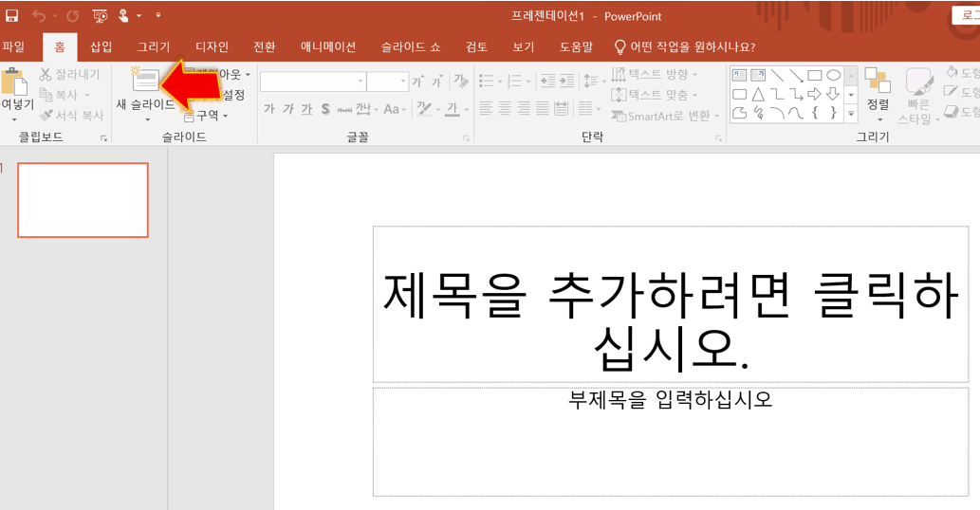Click the 잘라내기 cut button
This screenshot has height=510, width=980.
click(69, 74)
